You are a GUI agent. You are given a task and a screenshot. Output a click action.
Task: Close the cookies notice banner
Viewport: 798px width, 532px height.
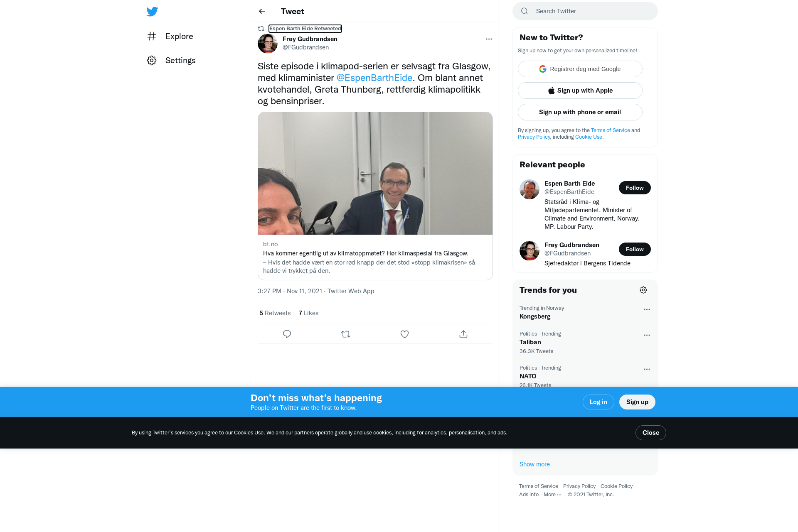pyautogui.click(x=650, y=433)
